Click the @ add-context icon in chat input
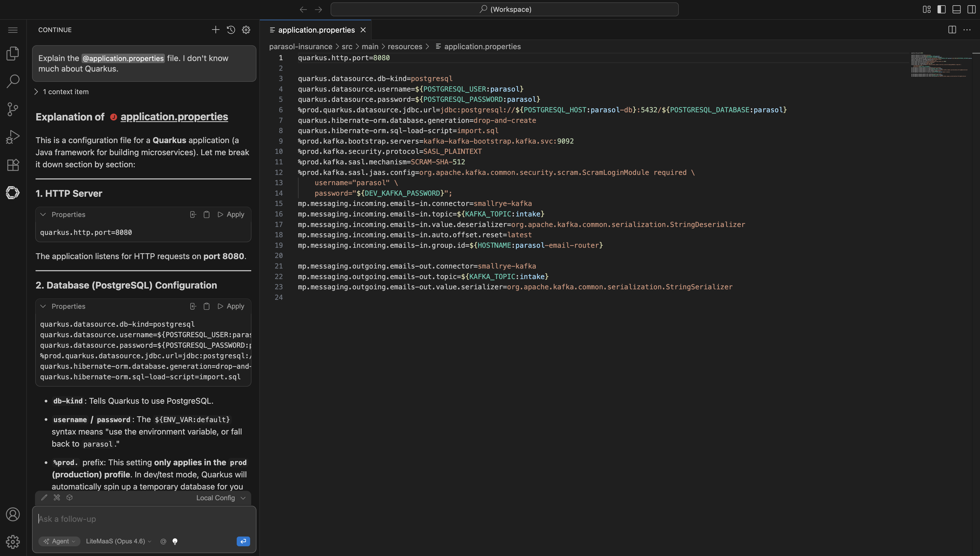The width and height of the screenshot is (980, 556). [163, 542]
